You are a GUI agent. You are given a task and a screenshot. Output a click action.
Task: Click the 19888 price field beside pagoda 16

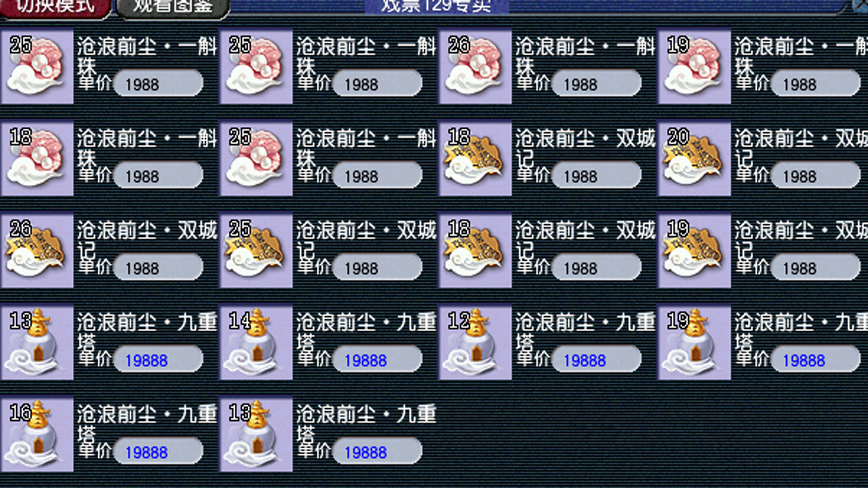click(158, 451)
